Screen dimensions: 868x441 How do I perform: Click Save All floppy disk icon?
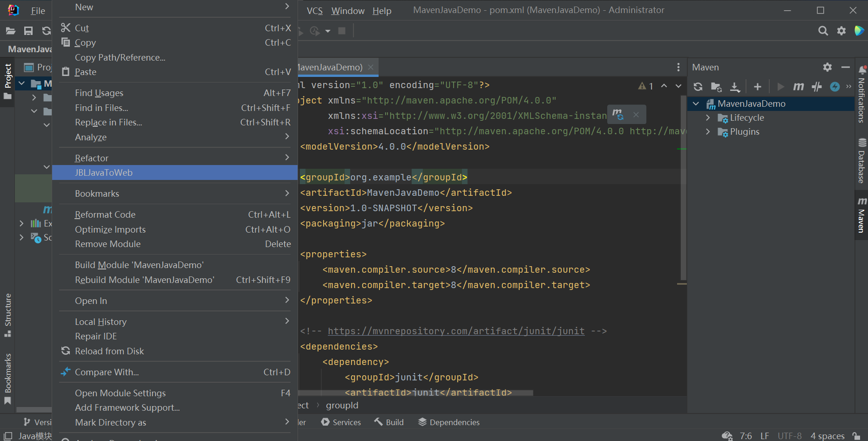tap(28, 31)
